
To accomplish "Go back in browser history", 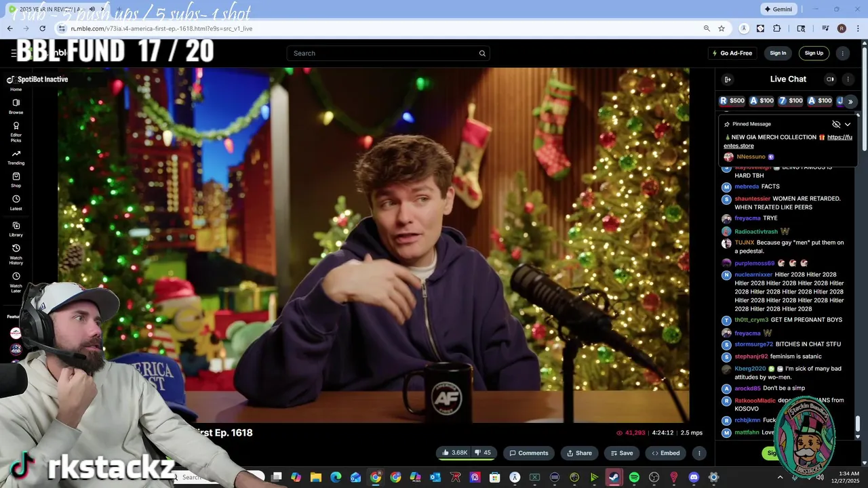I will click(x=9, y=28).
